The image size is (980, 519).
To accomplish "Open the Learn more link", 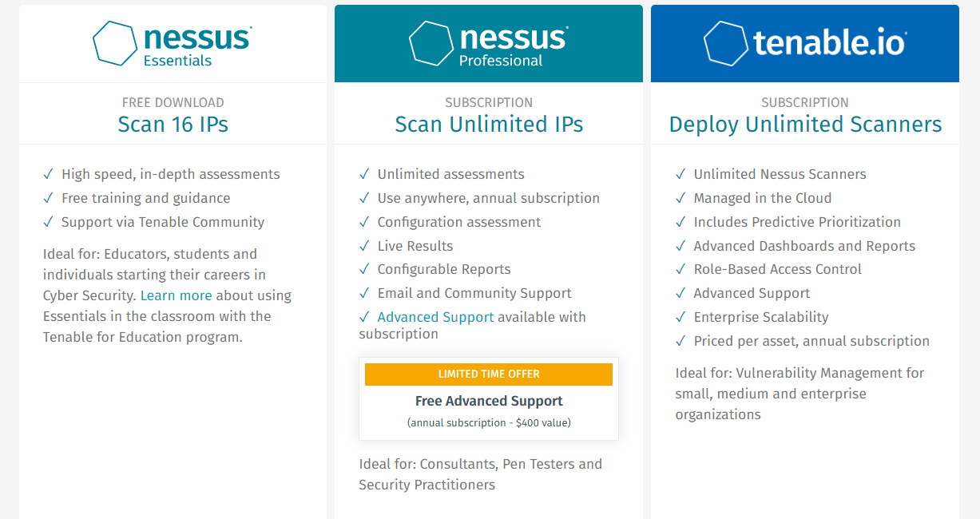I will pos(176,295).
